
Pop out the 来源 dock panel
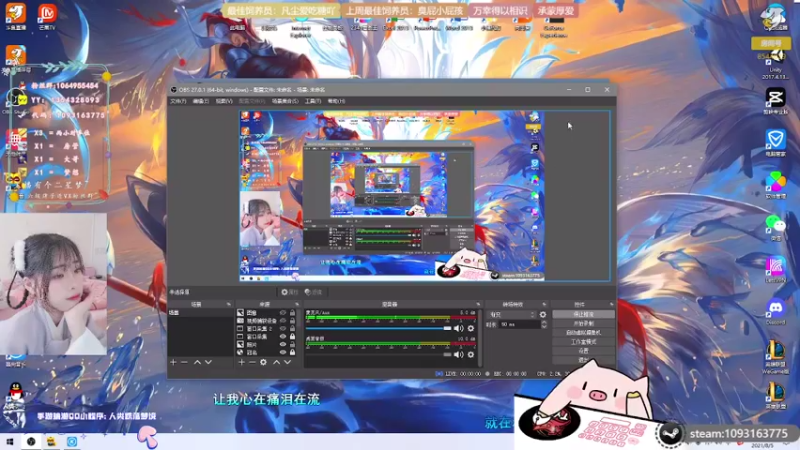[x=297, y=304]
